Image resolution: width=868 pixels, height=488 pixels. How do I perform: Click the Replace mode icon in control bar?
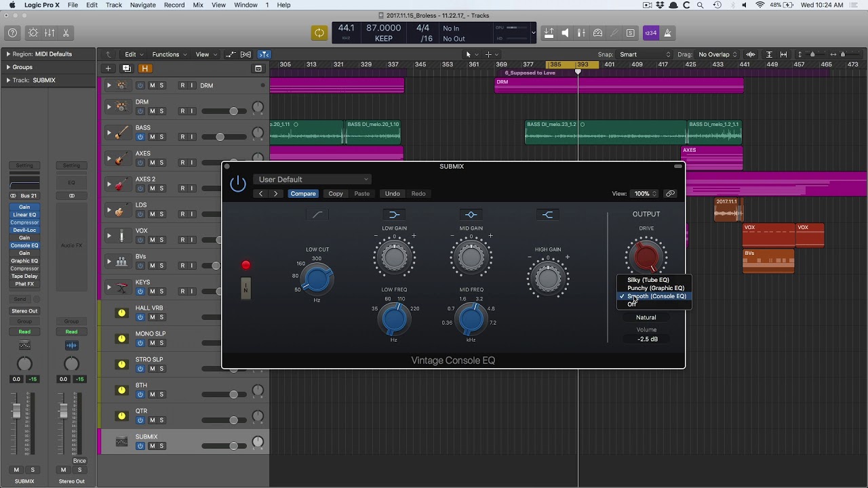tap(549, 33)
